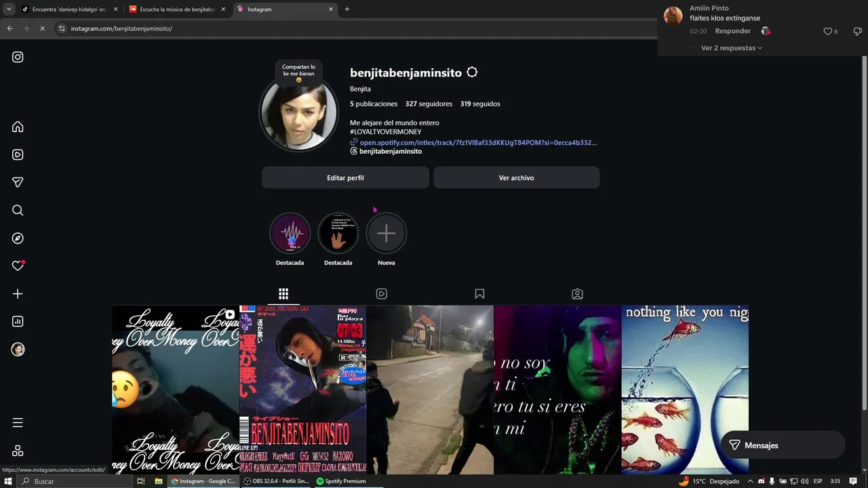
Task: Open Task View on the taskbar
Action: tap(141, 481)
